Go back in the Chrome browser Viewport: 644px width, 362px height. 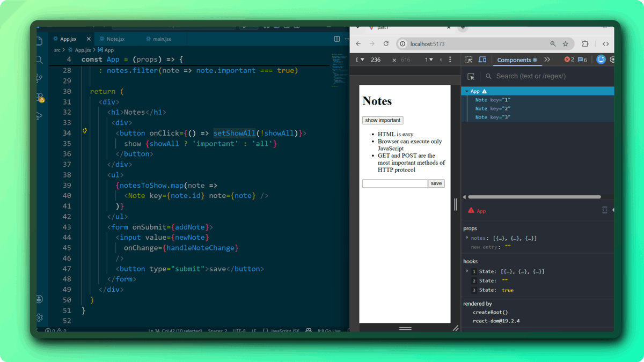[x=358, y=44]
